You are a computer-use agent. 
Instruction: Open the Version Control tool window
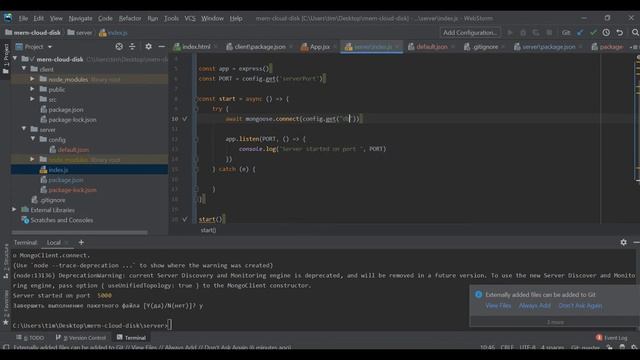[x=81, y=338]
